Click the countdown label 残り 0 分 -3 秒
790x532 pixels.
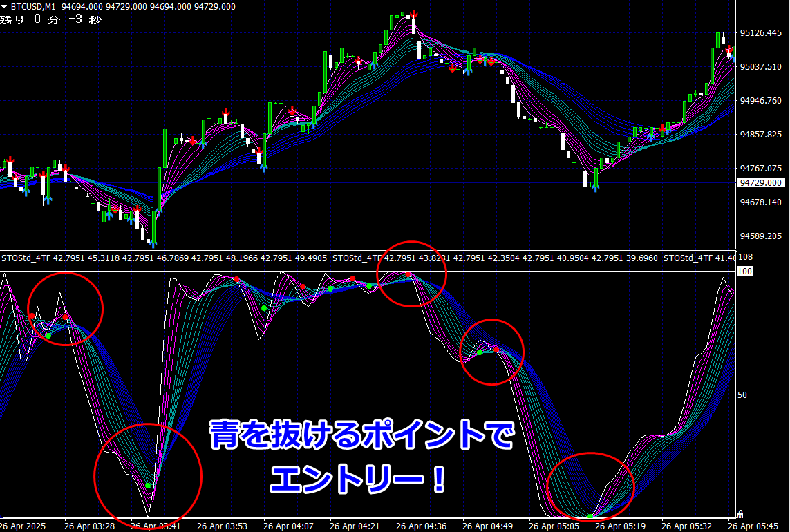point(50,19)
